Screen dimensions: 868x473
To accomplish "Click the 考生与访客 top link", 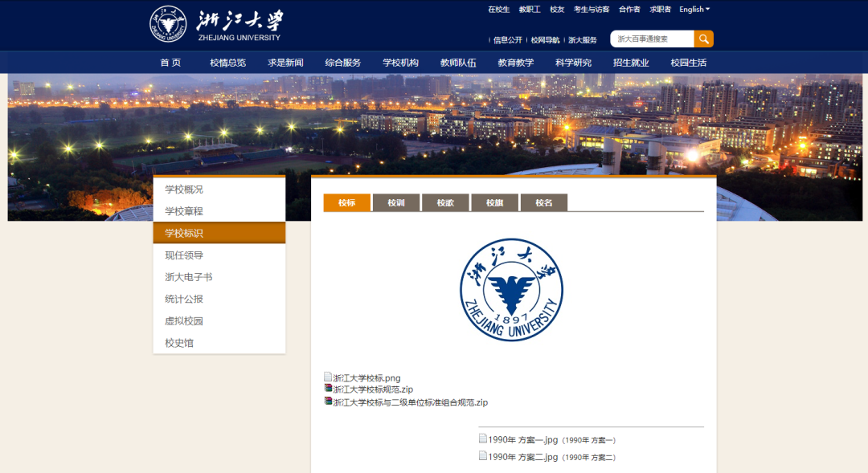I will coord(592,10).
